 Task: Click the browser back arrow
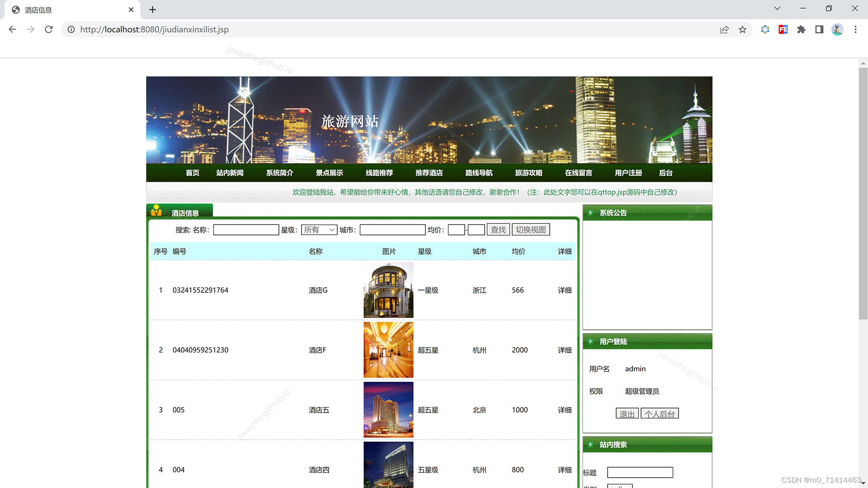12,29
